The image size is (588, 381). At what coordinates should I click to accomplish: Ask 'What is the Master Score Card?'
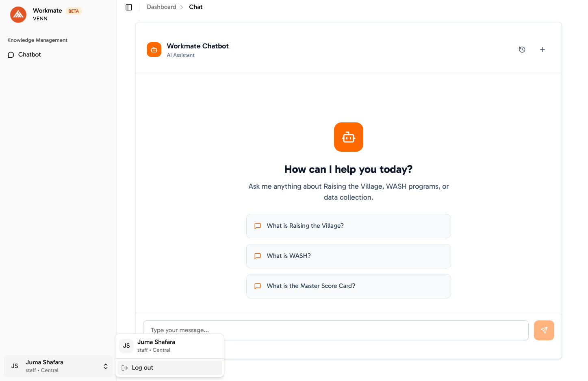(349, 286)
